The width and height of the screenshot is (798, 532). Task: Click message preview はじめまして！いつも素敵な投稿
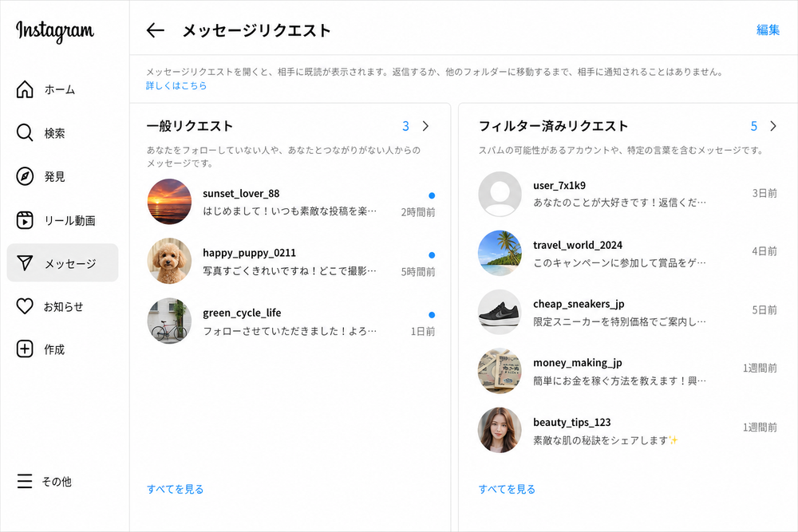point(290,211)
